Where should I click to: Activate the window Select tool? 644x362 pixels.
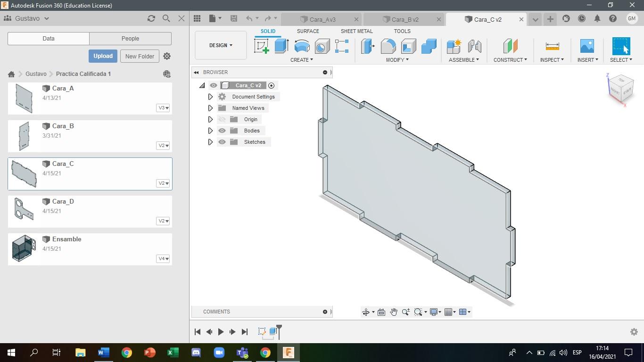(621, 46)
